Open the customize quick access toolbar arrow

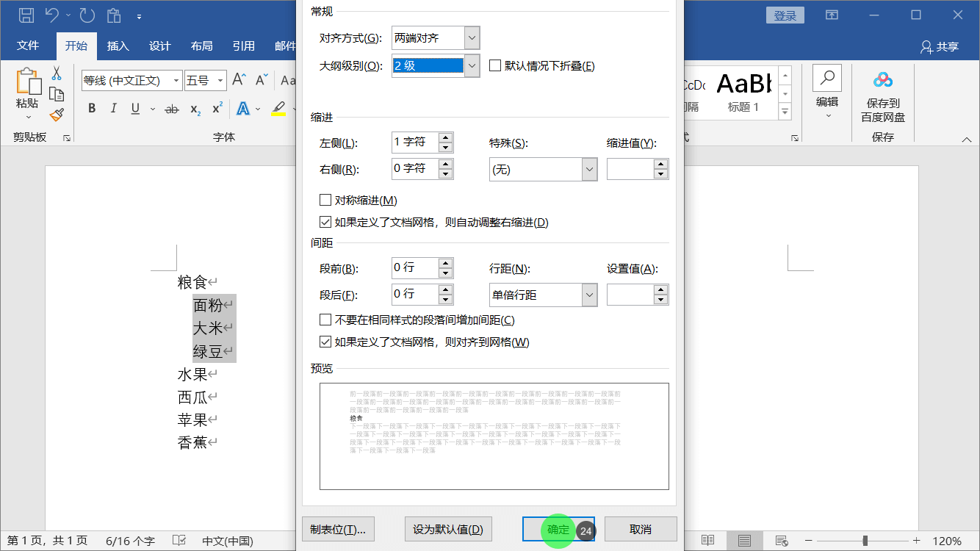[140, 15]
